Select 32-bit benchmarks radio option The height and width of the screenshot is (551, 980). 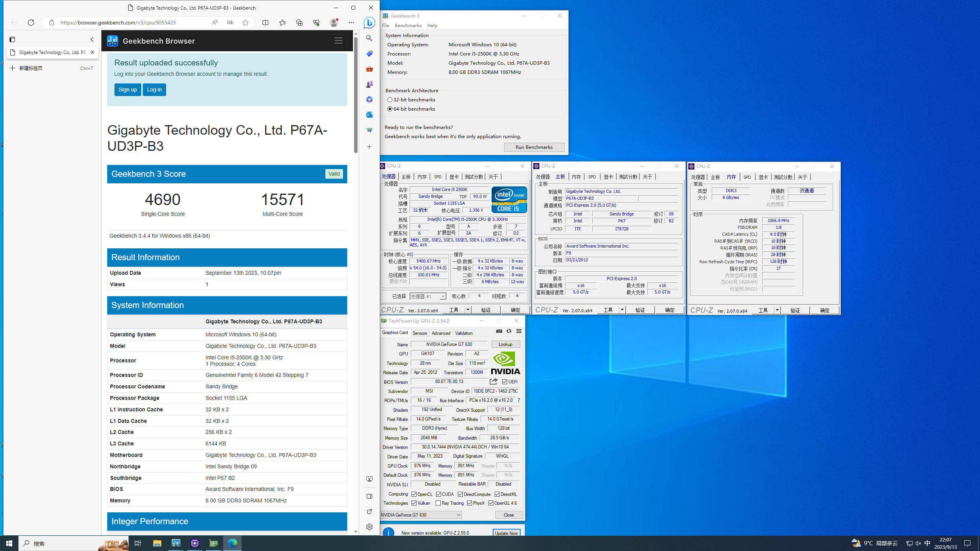(x=390, y=99)
